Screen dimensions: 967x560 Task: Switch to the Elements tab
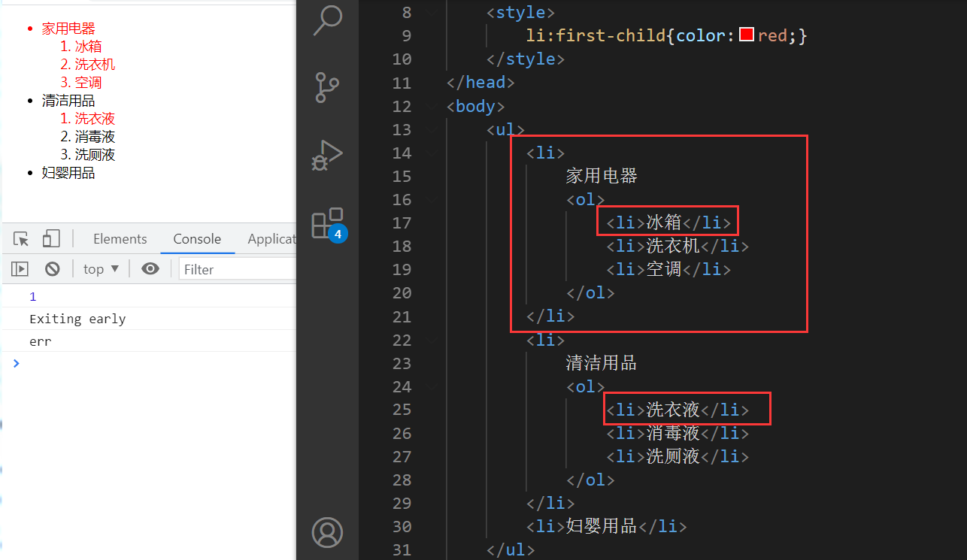point(120,239)
